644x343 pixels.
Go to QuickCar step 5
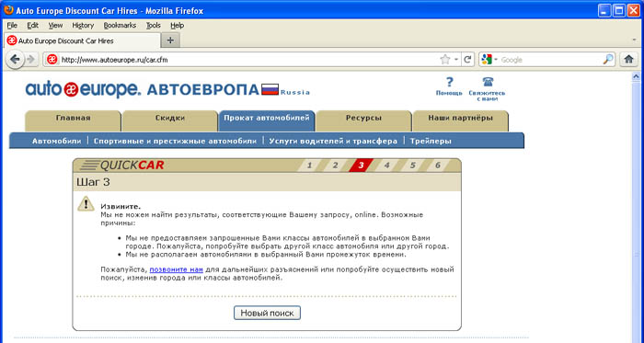pos(412,166)
